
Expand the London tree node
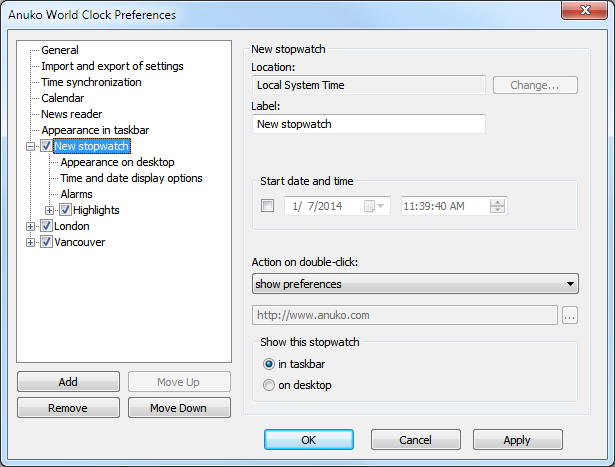tap(31, 226)
